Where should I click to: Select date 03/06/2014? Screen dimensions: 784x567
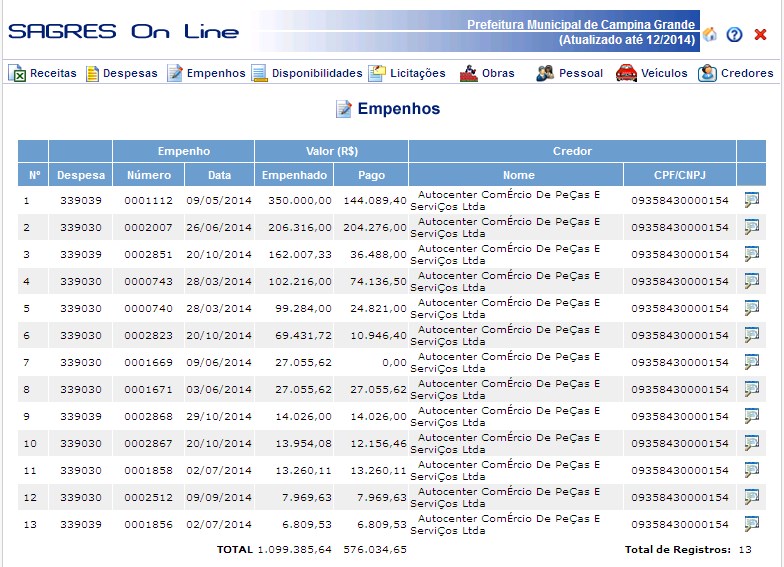pyautogui.click(x=218, y=390)
